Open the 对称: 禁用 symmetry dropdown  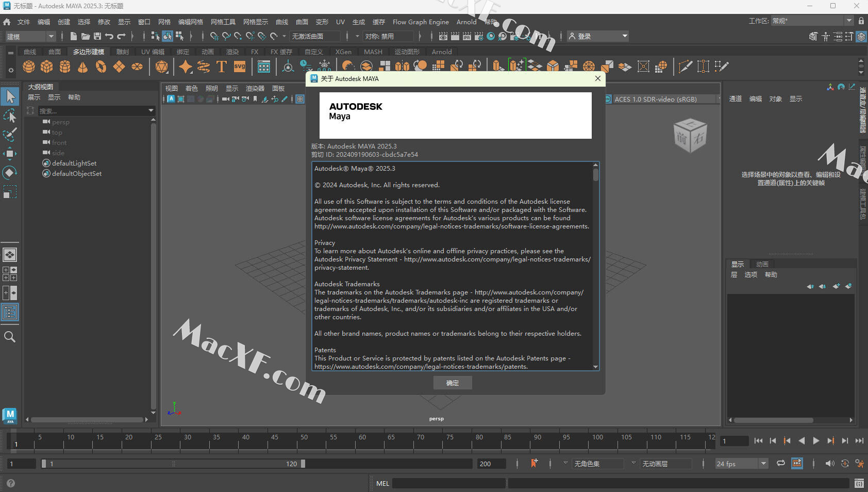point(388,36)
